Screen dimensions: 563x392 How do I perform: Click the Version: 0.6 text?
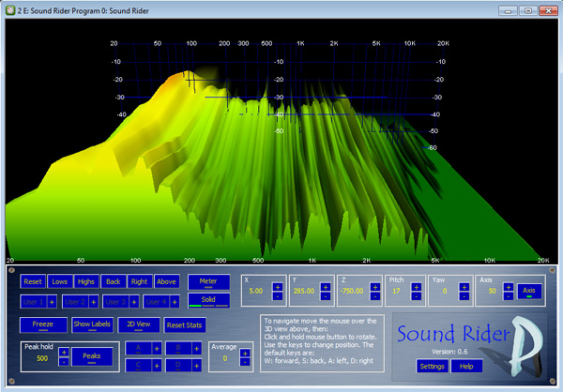[x=449, y=352]
